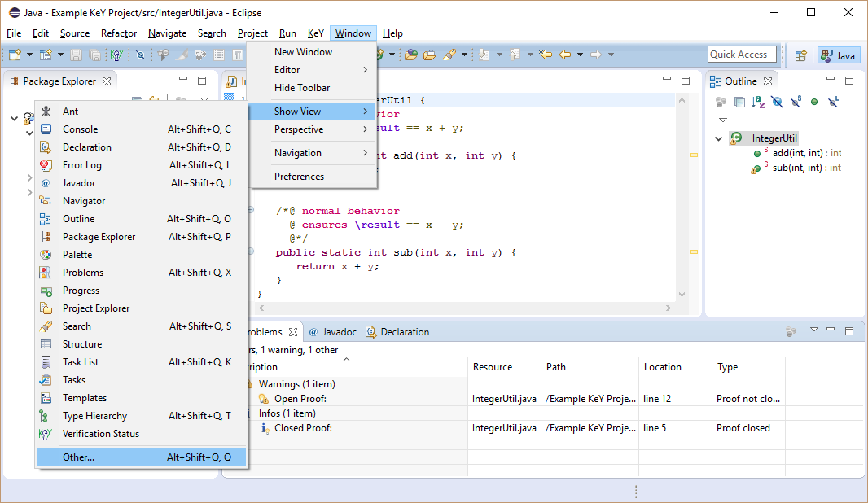
Task: Toggle Sort alphabetically in Outline
Action: click(x=758, y=102)
